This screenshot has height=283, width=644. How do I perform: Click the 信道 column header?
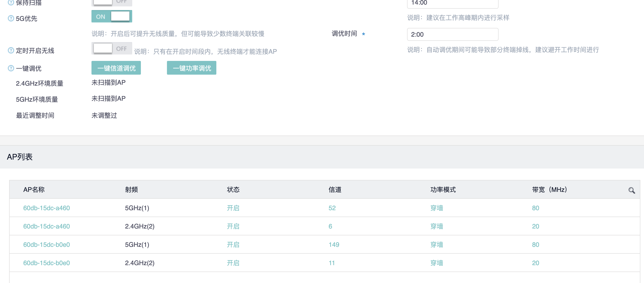335,190
